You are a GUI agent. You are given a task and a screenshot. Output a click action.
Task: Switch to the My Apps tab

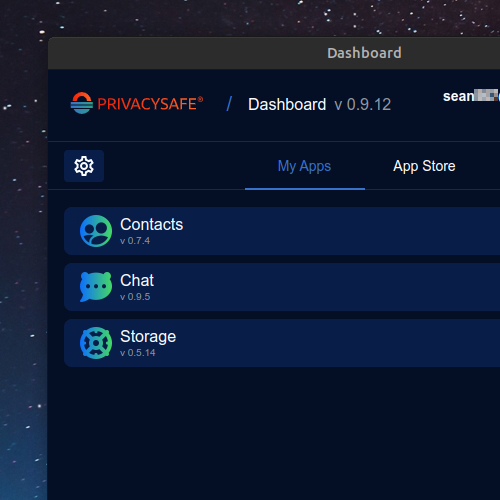[x=305, y=166]
